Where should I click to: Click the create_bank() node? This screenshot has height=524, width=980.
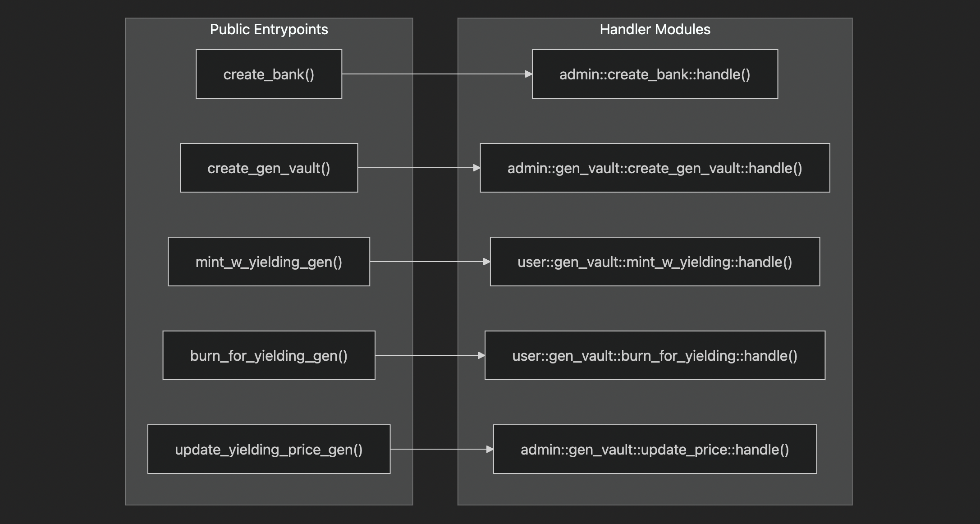point(269,74)
